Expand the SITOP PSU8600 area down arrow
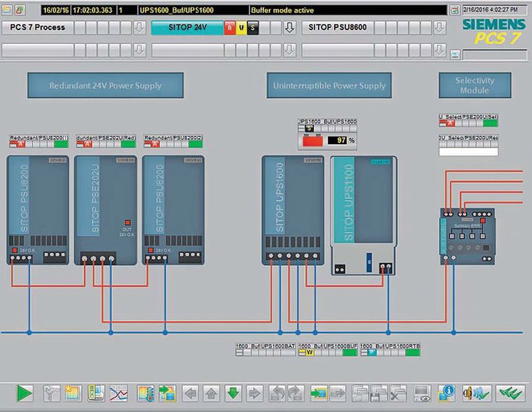This screenshot has height=412, width=532. point(440,27)
